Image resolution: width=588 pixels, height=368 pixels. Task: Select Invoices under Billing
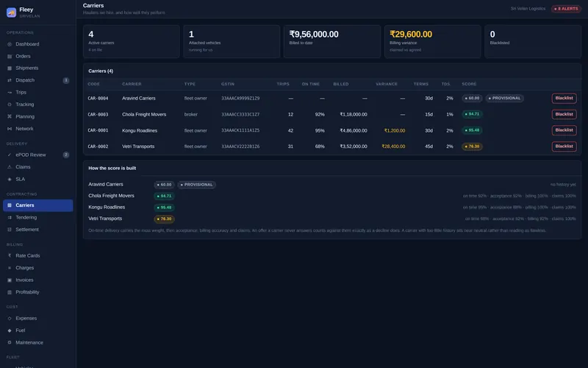coord(38,280)
